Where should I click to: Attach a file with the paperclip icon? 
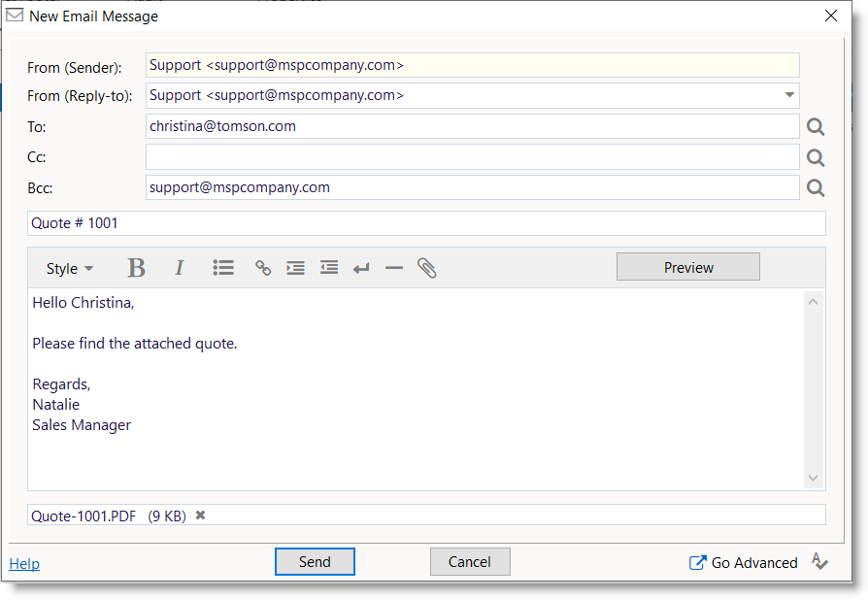427,268
